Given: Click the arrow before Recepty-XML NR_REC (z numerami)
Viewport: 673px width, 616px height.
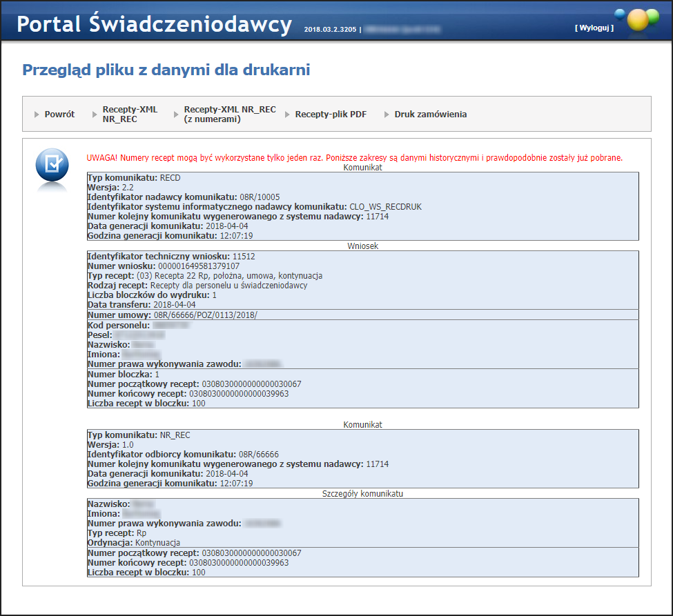Looking at the screenshot, I should (x=176, y=115).
